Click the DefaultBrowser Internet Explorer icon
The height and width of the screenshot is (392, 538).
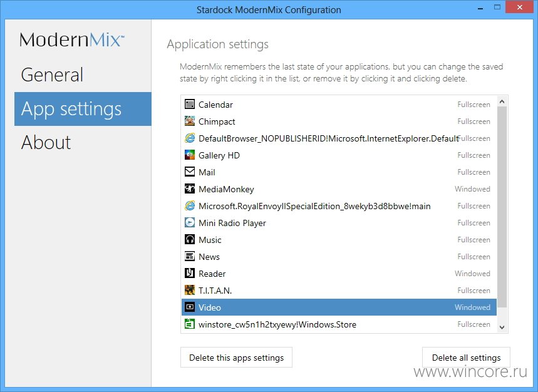click(x=190, y=138)
